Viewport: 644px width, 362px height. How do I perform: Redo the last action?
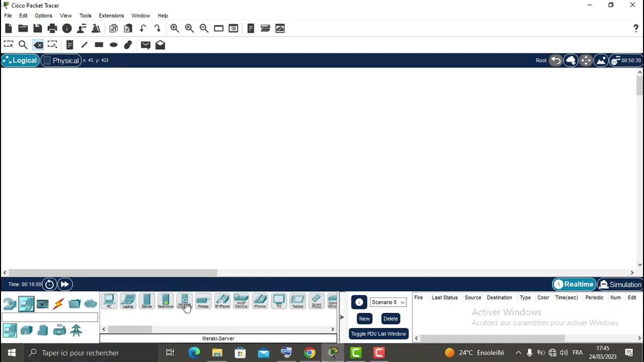pos(157,29)
